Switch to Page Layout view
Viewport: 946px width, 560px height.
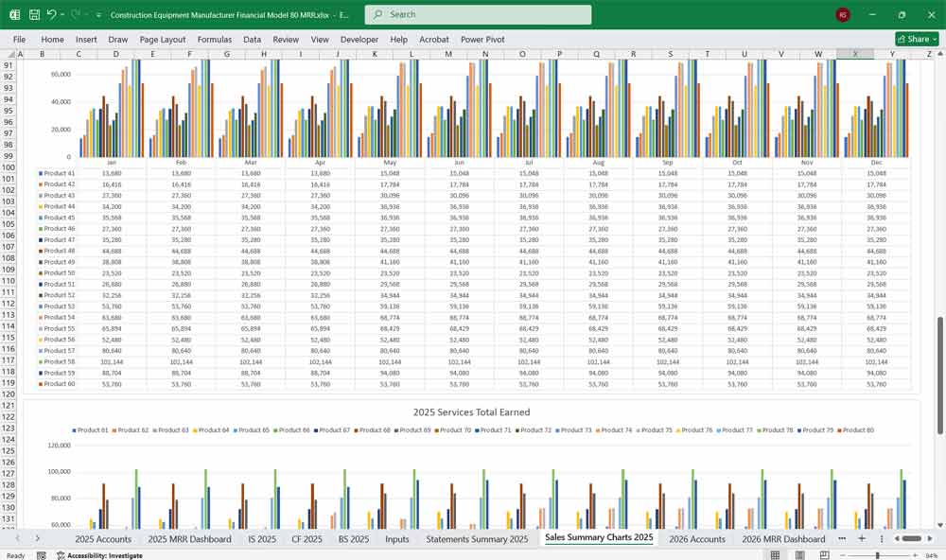[801, 555]
